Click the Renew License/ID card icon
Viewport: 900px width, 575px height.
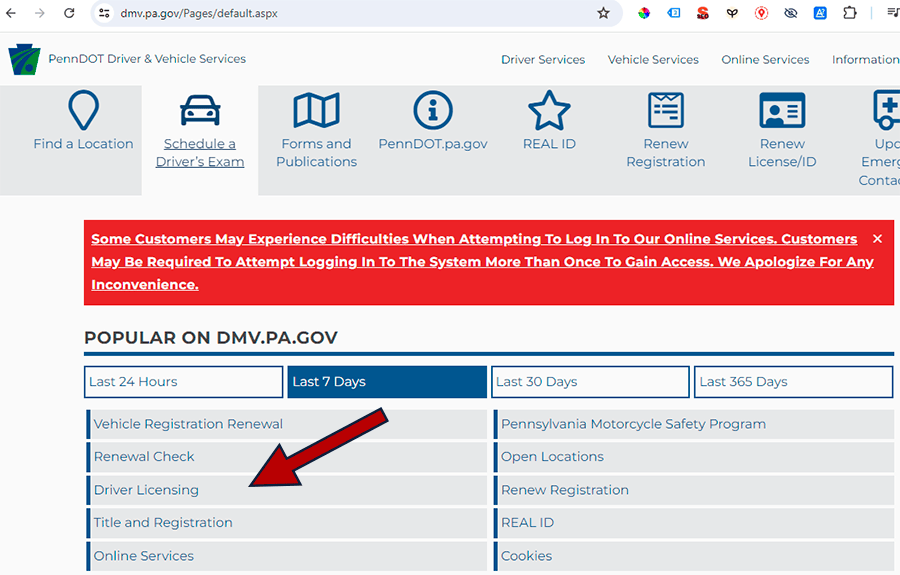[782, 110]
